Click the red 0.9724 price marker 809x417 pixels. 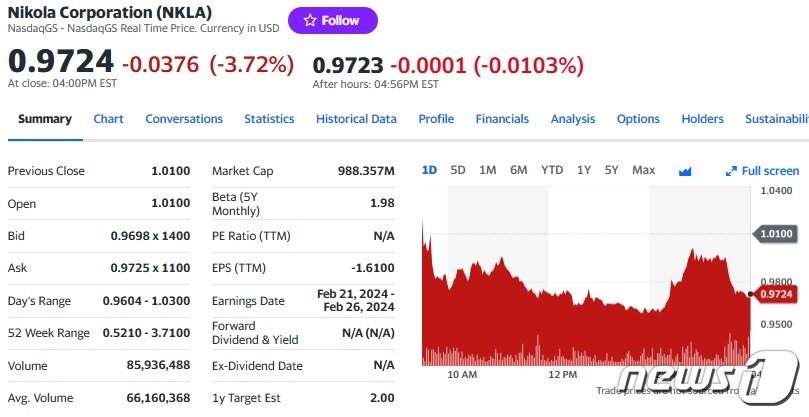tap(776, 294)
